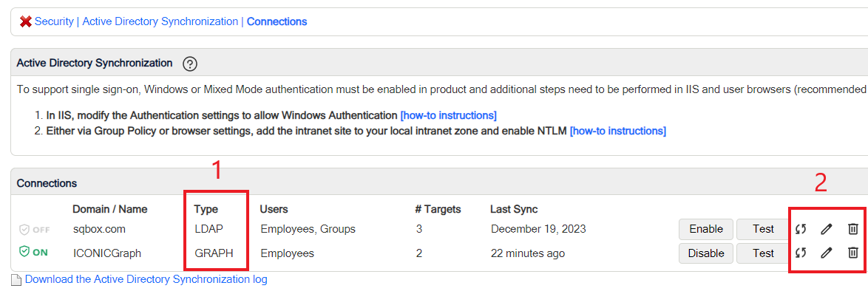
Task: Delete the ICONICGraph connection with trash icon
Action: pyautogui.click(x=853, y=253)
